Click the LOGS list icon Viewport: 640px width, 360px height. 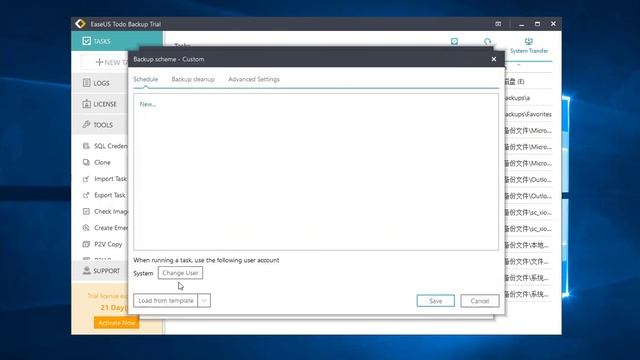coord(87,83)
